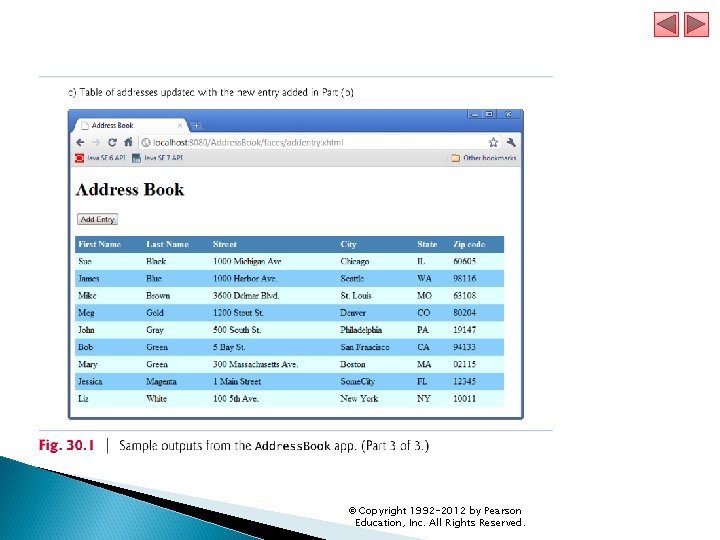Viewport: 720px width, 540px height.
Task: Click street 100 5th Ave.
Action: [x=236, y=399]
